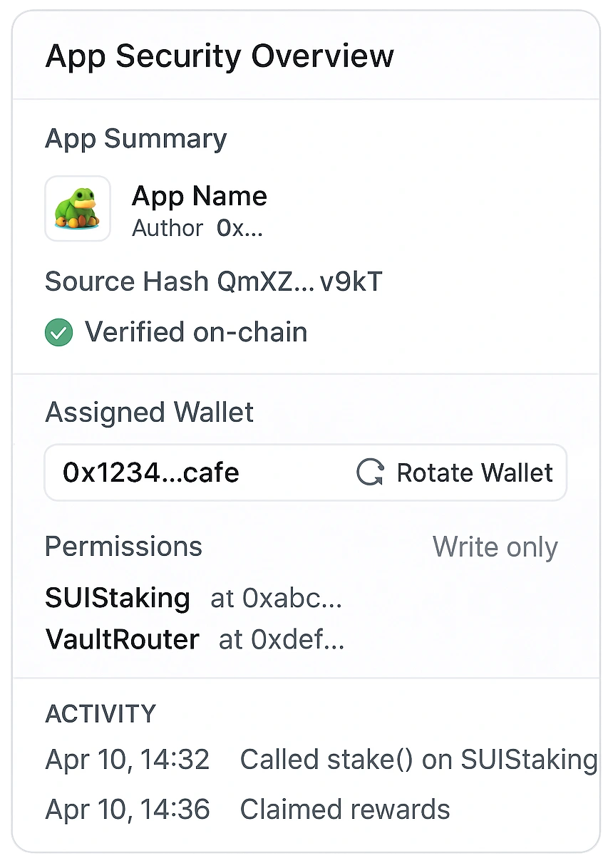Viewport: 608px width, 868px height.
Task: Open the Claimed rewards activity entry
Action: (345, 810)
